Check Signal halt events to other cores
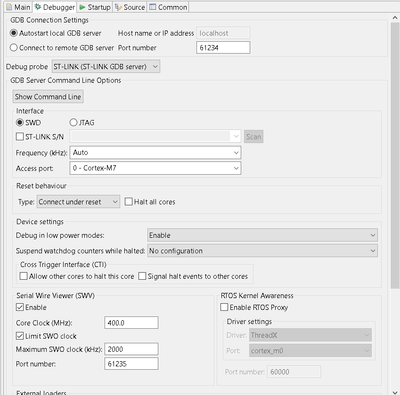Viewport: 400px width, 395px height. point(142,276)
